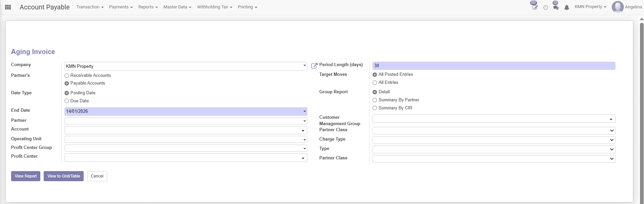Screen dimensions: 644x204
Task: Open the Company external link icon
Action: (x=314, y=66)
